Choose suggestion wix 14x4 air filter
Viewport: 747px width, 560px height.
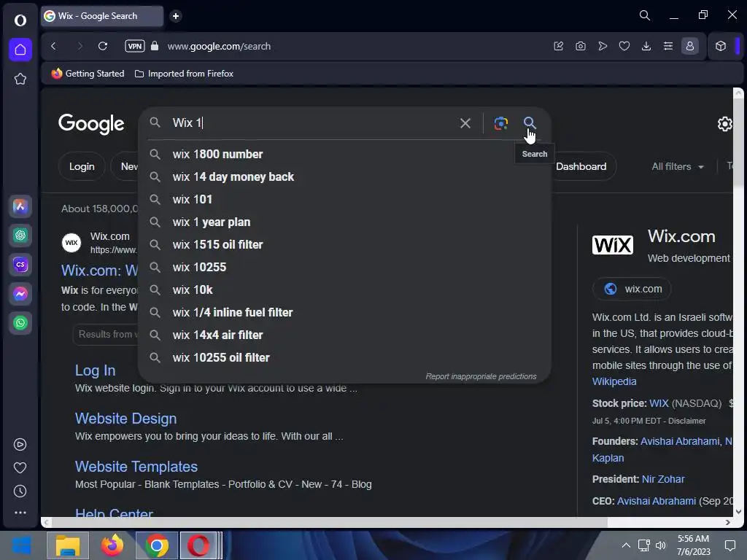(344, 335)
